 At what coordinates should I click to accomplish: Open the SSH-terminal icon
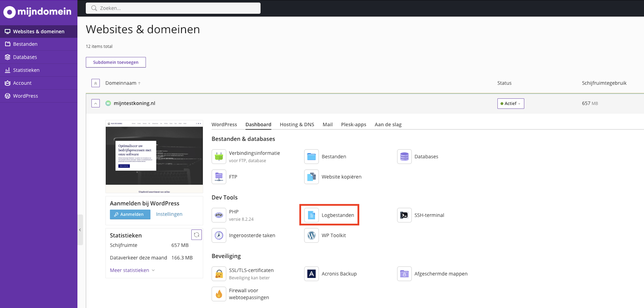click(404, 215)
